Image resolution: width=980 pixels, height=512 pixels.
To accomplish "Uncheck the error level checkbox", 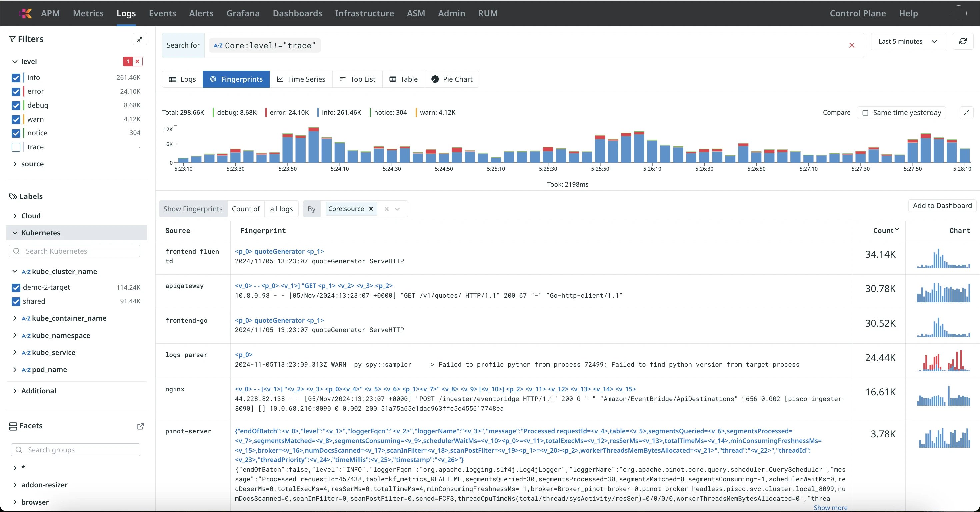I will click(16, 92).
